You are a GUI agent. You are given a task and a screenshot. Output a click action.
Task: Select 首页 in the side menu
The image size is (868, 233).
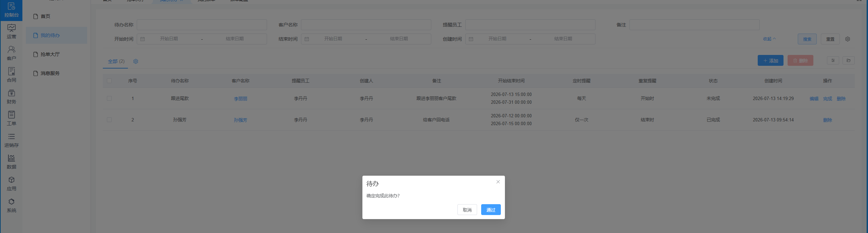pyautogui.click(x=56, y=16)
